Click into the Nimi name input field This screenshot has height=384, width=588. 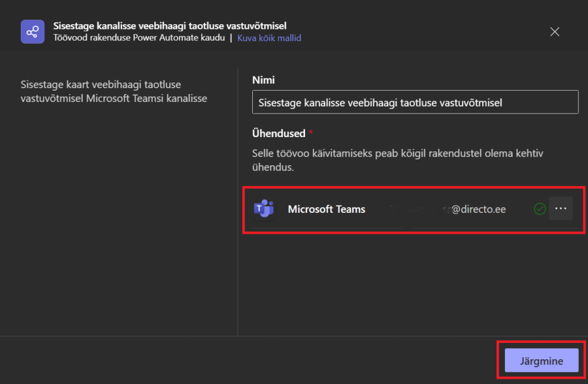tap(415, 103)
